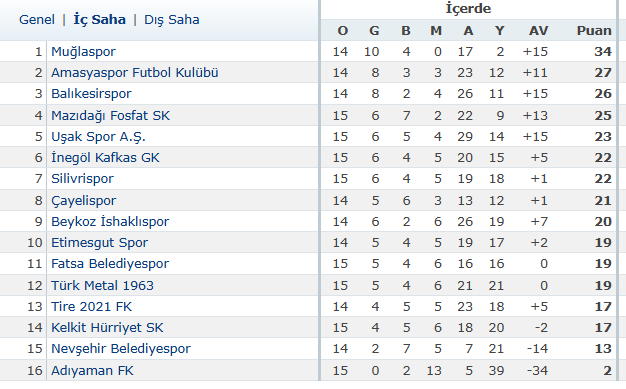Click Çayelispor in the standings
626x389 pixels.
pyautogui.click(x=83, y=200)
